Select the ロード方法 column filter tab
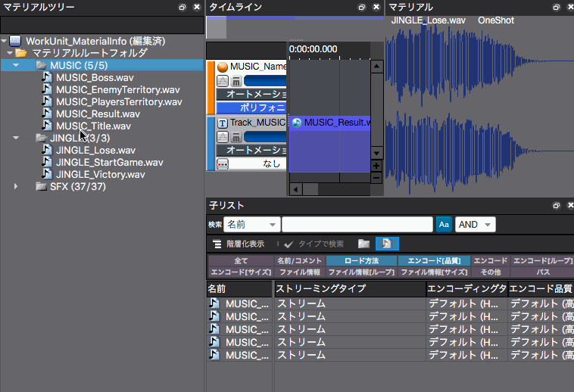This screenshot has width=574, height=392. tap(360, 261)
